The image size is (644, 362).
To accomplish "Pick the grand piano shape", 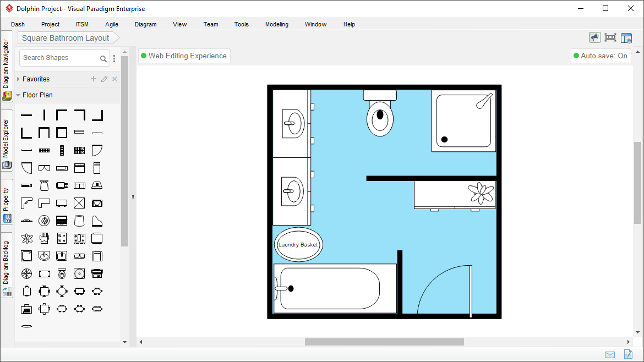I will [97, 221].
